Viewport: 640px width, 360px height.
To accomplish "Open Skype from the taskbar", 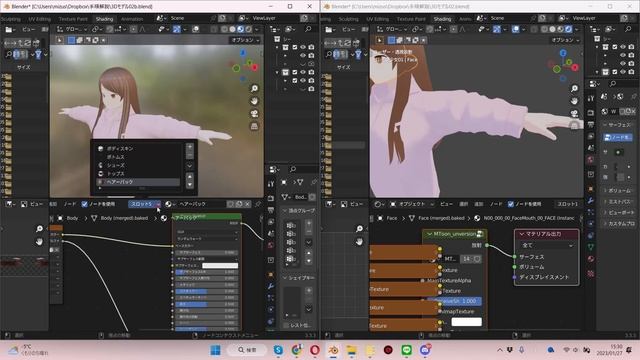I will click(x=278, y=350).
